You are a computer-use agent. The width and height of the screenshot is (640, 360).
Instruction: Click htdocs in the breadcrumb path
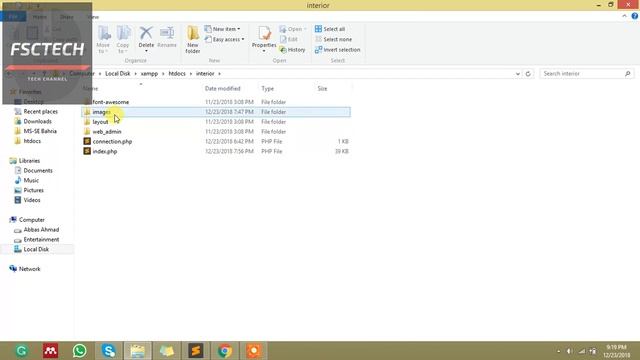click(177, 74)
